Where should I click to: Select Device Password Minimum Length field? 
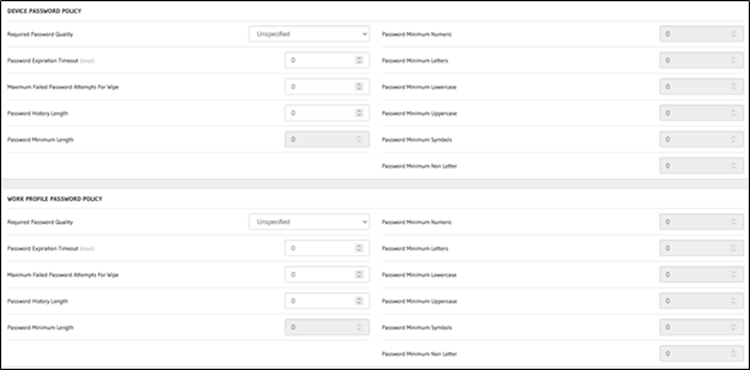tap(327, 140)
